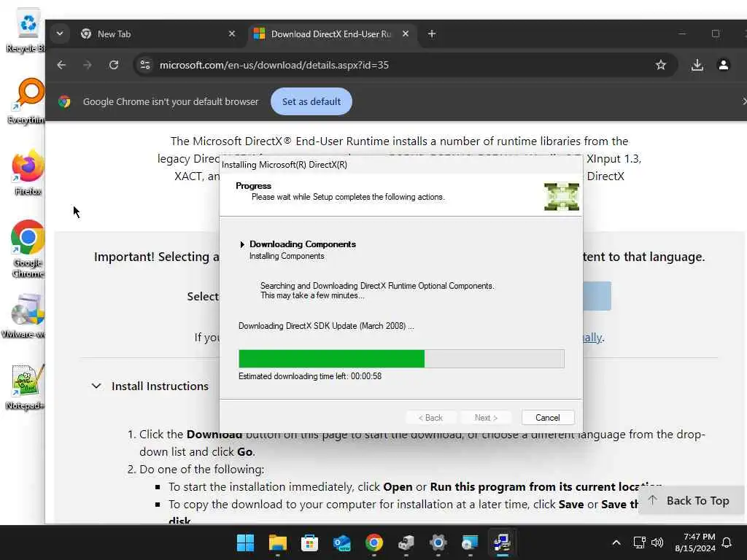Image resolution: width=747 pixels, height=560 pixels.
Task: Click the address bar URL
Action: point(274,65)
